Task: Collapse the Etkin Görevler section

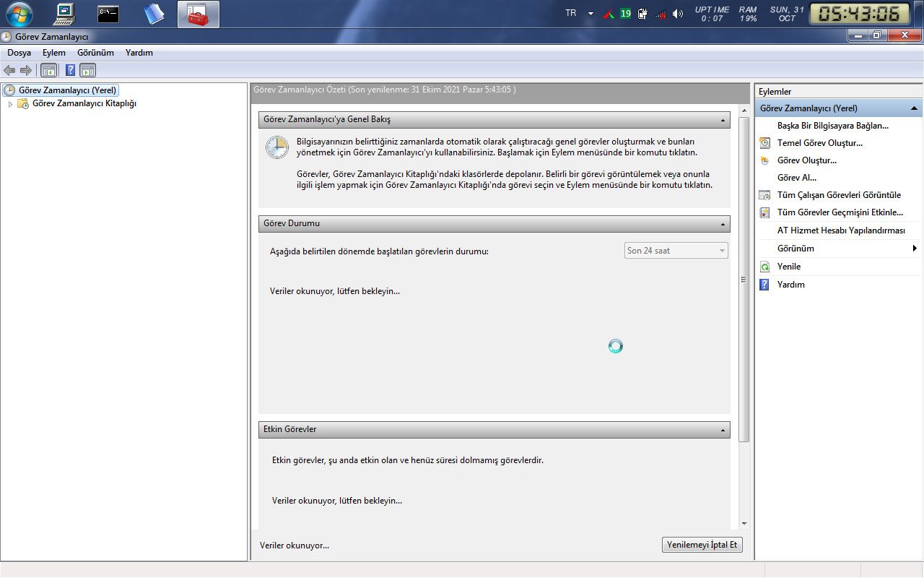Action: pyautogui.click(x=723, y=430)
